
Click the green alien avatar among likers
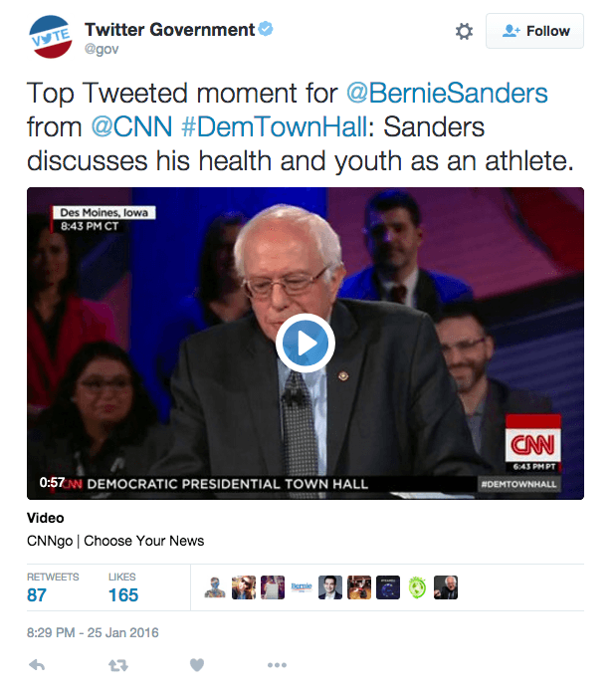tap(418, 587)
